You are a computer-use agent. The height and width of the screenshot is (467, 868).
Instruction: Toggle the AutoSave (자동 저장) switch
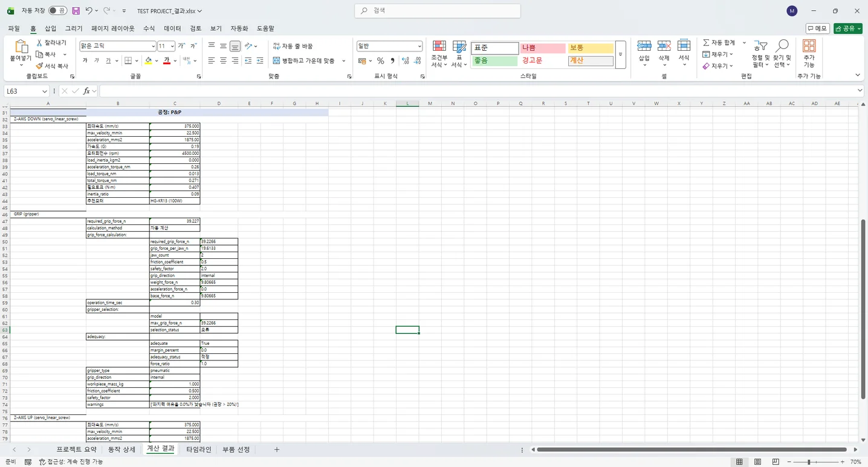tap(58, 11)
